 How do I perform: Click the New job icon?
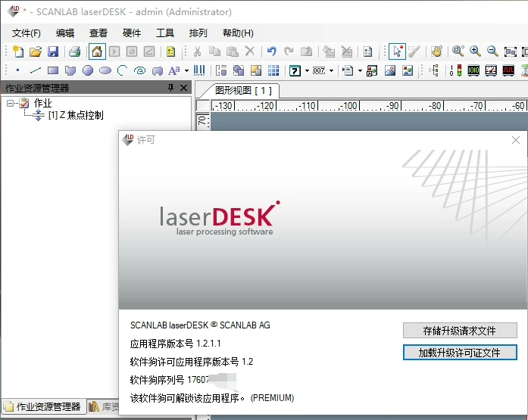coord(18,51)
